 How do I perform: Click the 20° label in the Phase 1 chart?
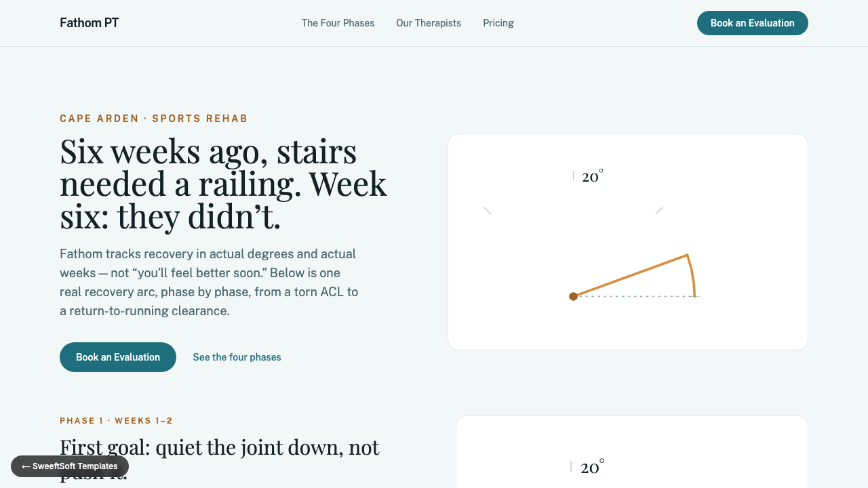coord(593,467)
